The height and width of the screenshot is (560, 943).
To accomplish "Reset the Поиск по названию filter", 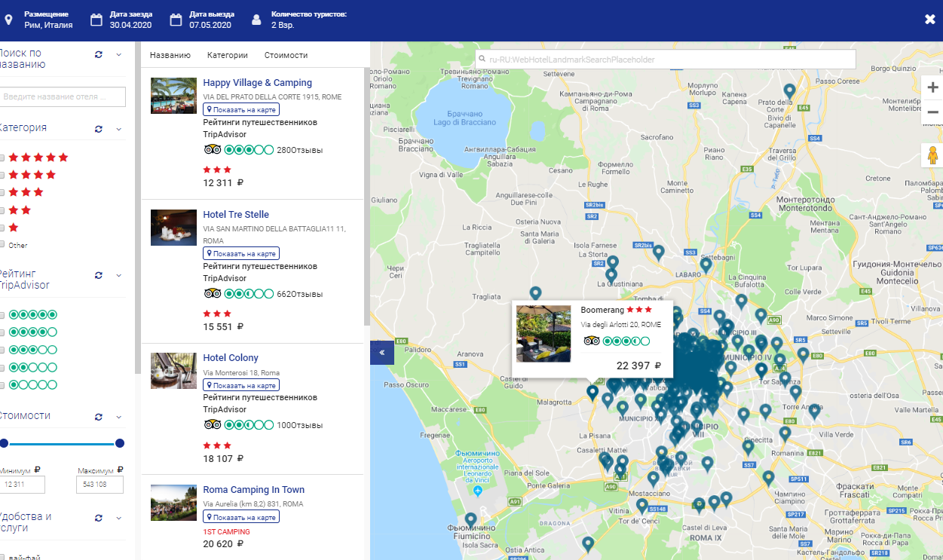I will pos(98,54).
